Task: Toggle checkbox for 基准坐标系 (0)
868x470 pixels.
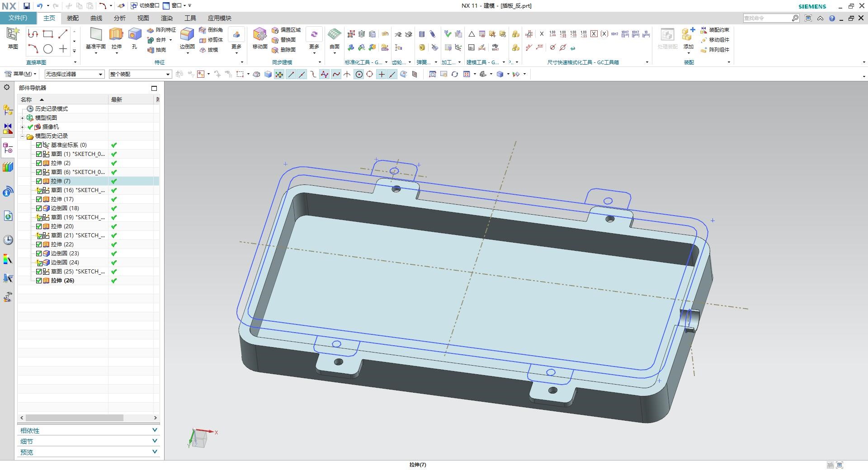Action: click(39, 145)
